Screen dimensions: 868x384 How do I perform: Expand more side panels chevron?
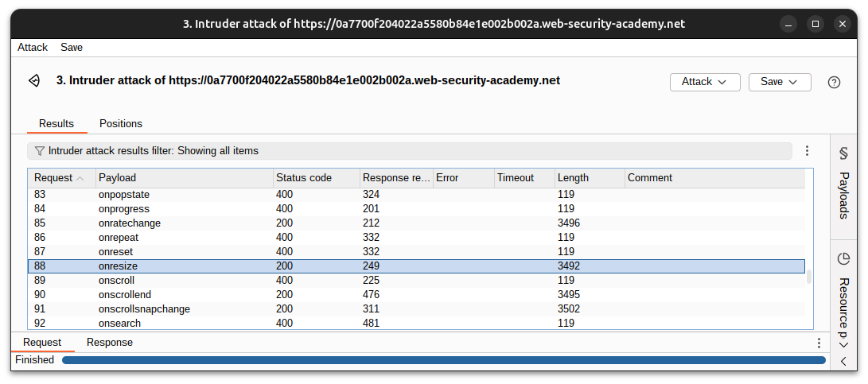click(x=844, y=345)
